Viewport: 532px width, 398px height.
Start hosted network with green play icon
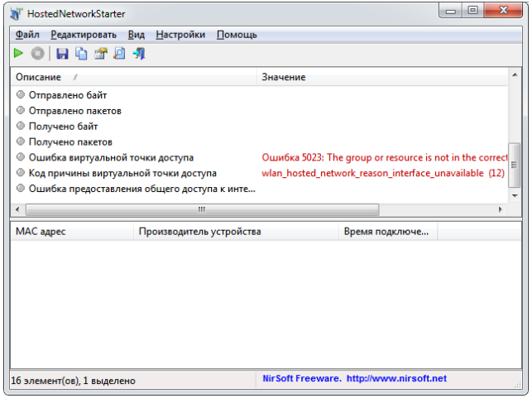coord(18,53)
